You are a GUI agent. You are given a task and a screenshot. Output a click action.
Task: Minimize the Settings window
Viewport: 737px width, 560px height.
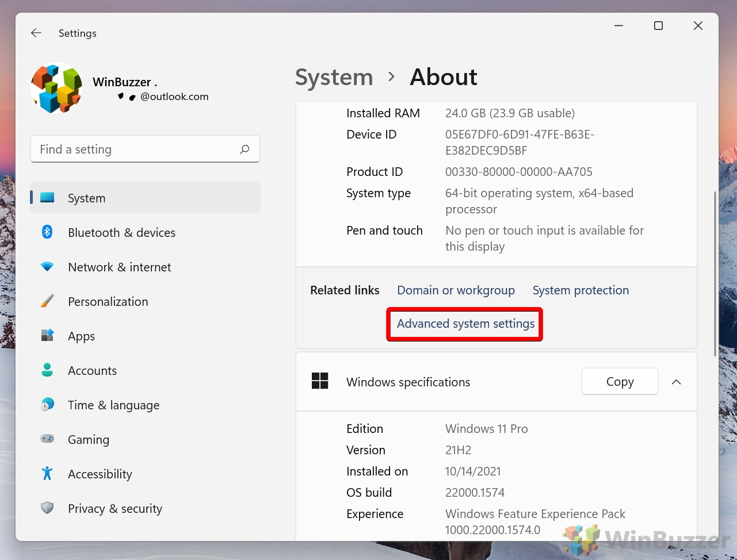(619, 26)
